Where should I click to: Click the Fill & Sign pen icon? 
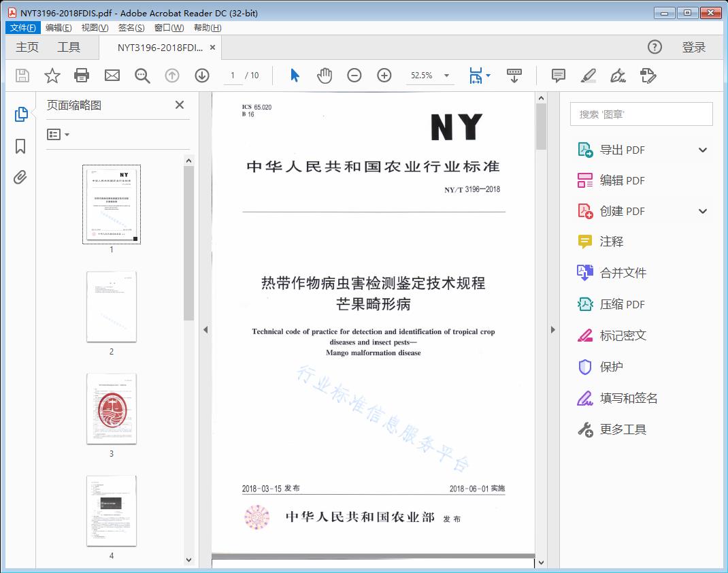(618, 76)
